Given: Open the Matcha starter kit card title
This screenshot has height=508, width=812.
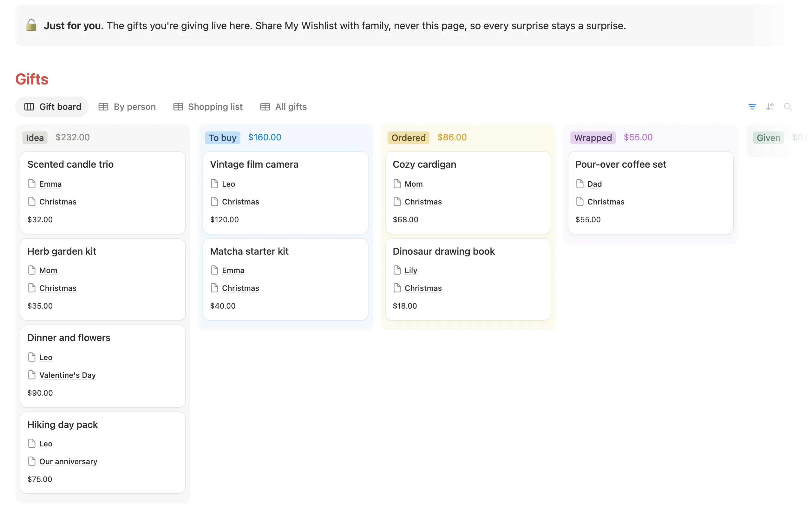Looking at the screenshot, I should coord(249,251).
